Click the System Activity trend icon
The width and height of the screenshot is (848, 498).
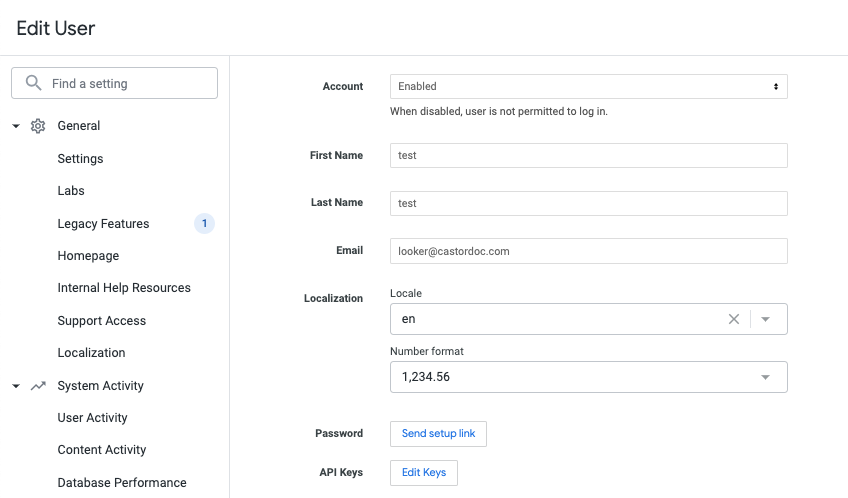[38, 386]
